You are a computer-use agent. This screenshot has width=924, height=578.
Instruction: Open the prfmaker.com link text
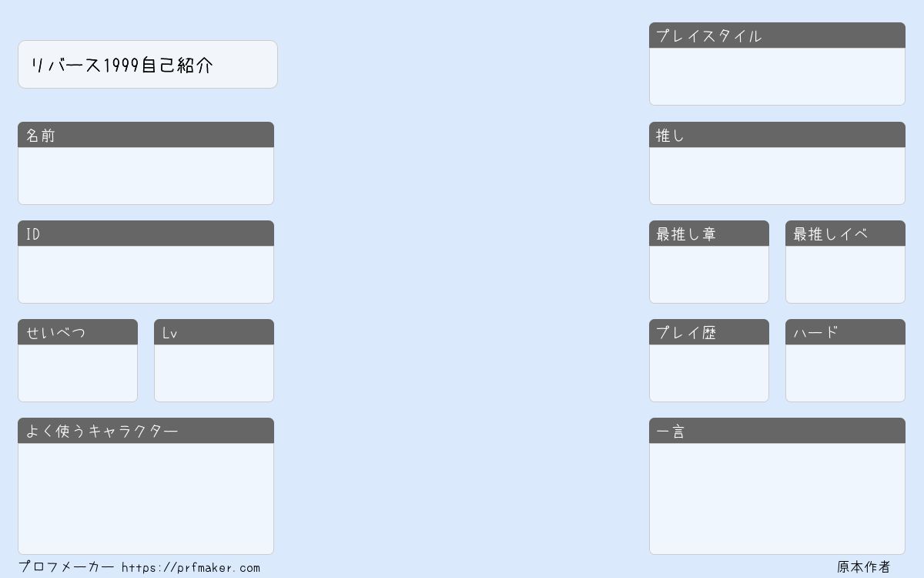pos(191,568)
